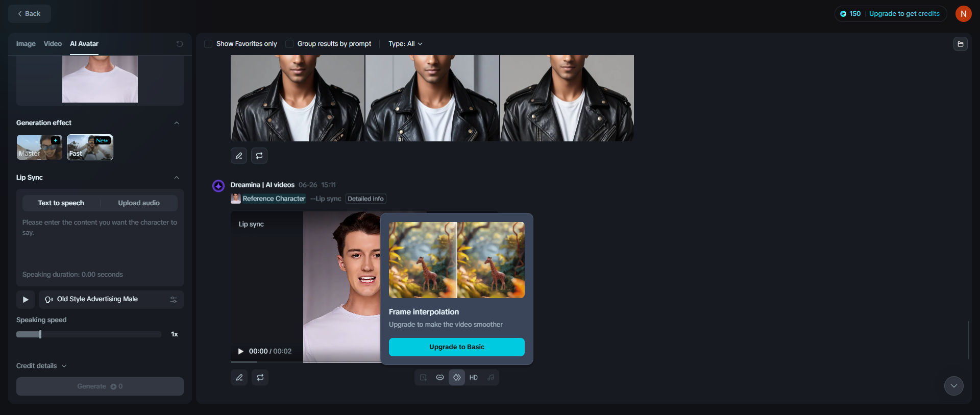Collapse the Generation effect section
Image resolution: width=980 pixels, height=415 pixels.
(177, 123)
